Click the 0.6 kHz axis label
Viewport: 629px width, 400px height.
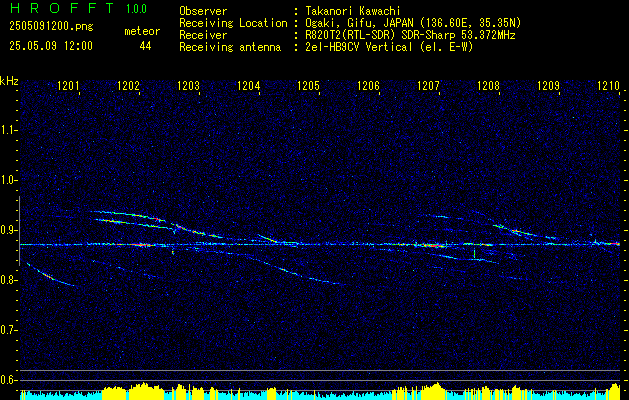[8, 380]
